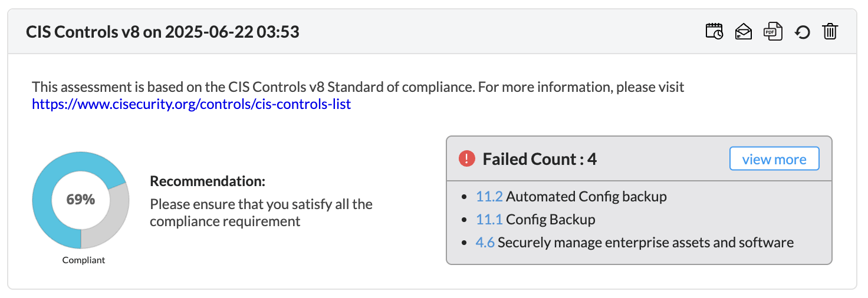The image size is (868, 298).
Task: Click the 69% value in the chart center
Action: pyautogui.click(x=81, y=200)
